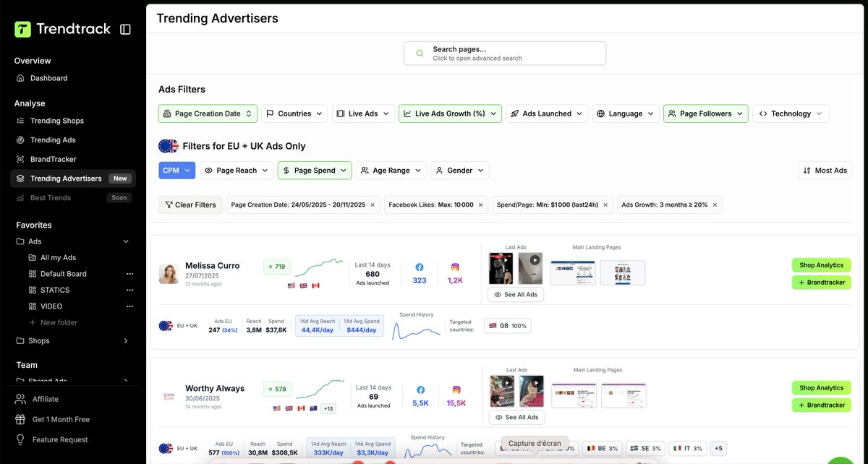Open Best Trends menu item
868x464 pixels.
pos(72,197)
